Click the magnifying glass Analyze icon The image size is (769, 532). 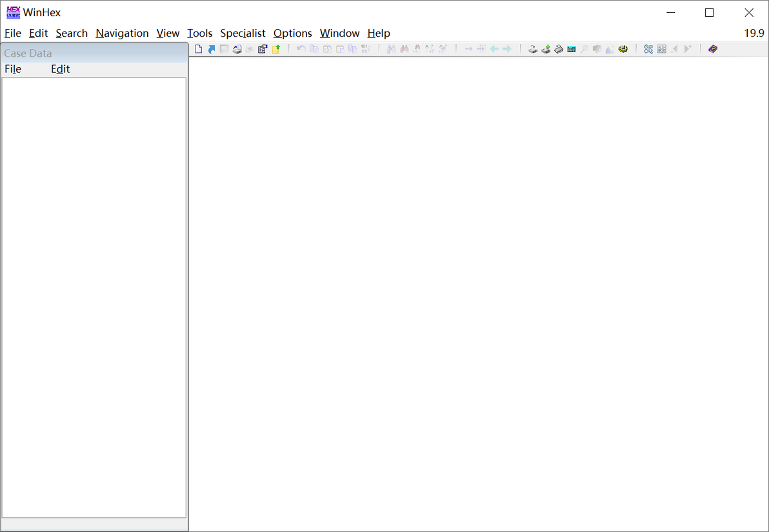[584, 49]
